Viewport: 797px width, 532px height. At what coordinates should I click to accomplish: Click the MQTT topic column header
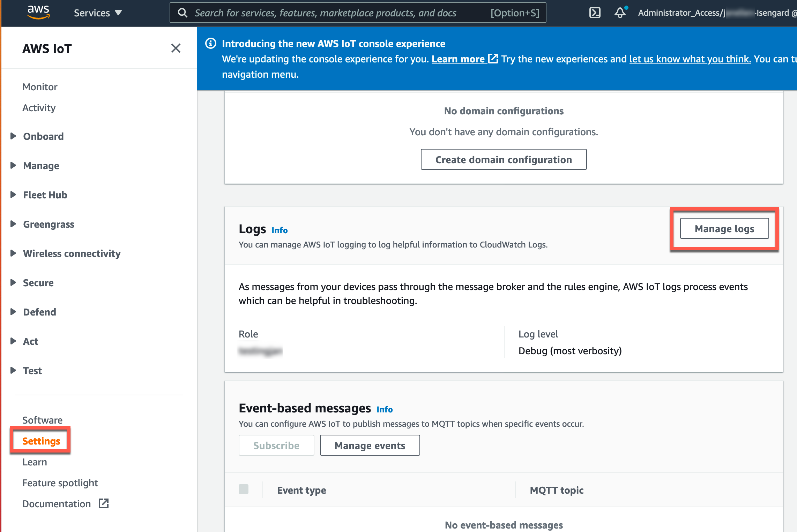pos(557,490)
